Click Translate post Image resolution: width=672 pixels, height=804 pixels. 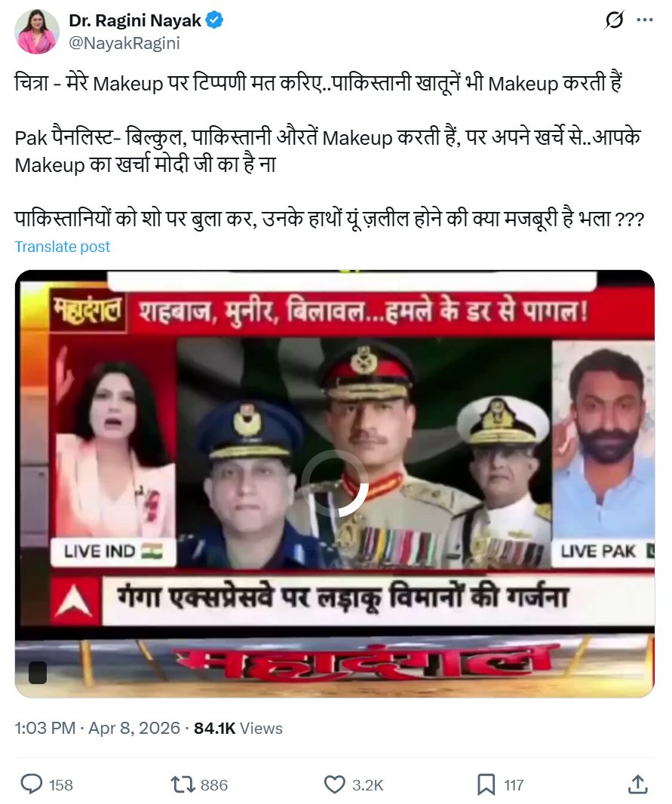pos(63,247)
